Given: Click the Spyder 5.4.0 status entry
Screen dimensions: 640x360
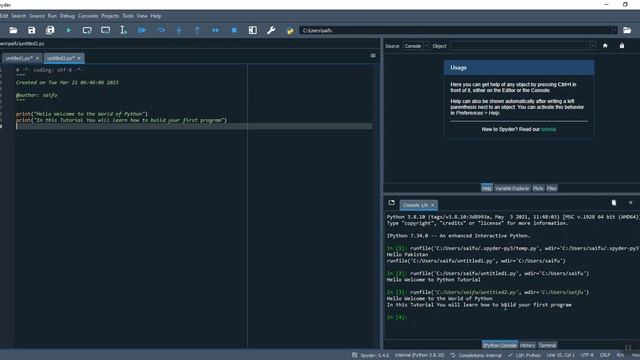Looking at the screenshot, I should tap(371, 356).
